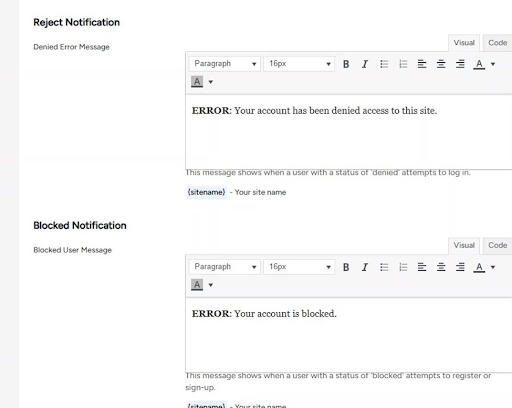This screenshot has height=408, width=512.
Task: Toggle Bold in Blocked User Message editor
Action: click(346, 267)
